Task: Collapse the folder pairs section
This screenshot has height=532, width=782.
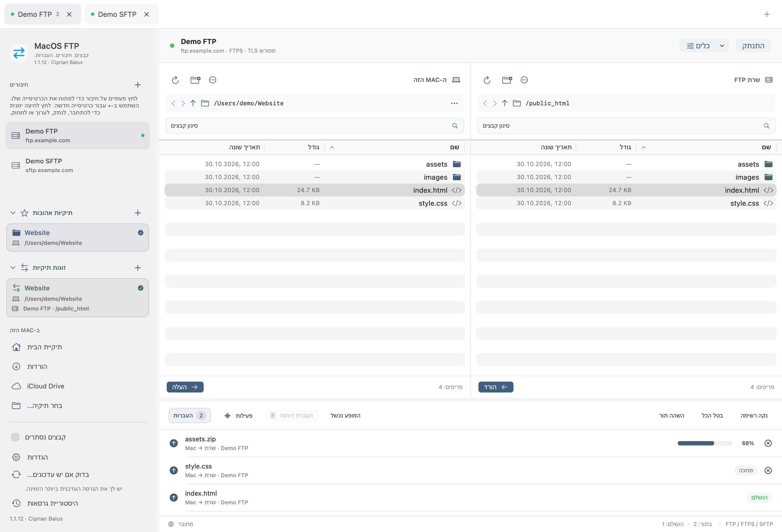Action: coord(13,268)
